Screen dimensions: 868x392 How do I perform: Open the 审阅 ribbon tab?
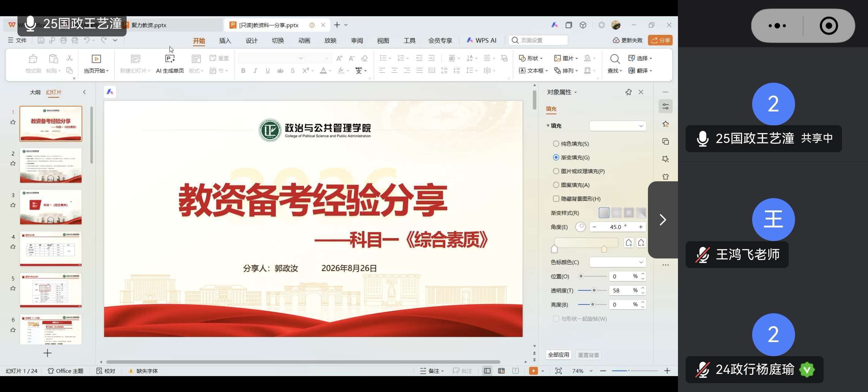click(357, 40)
